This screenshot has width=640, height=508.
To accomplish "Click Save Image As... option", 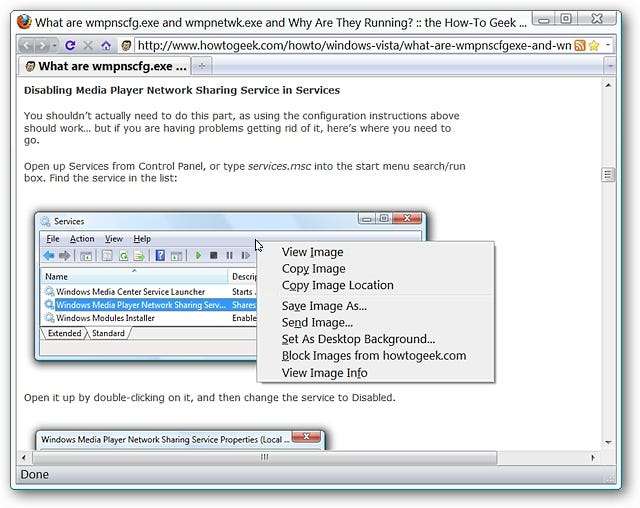I will 324,306.
